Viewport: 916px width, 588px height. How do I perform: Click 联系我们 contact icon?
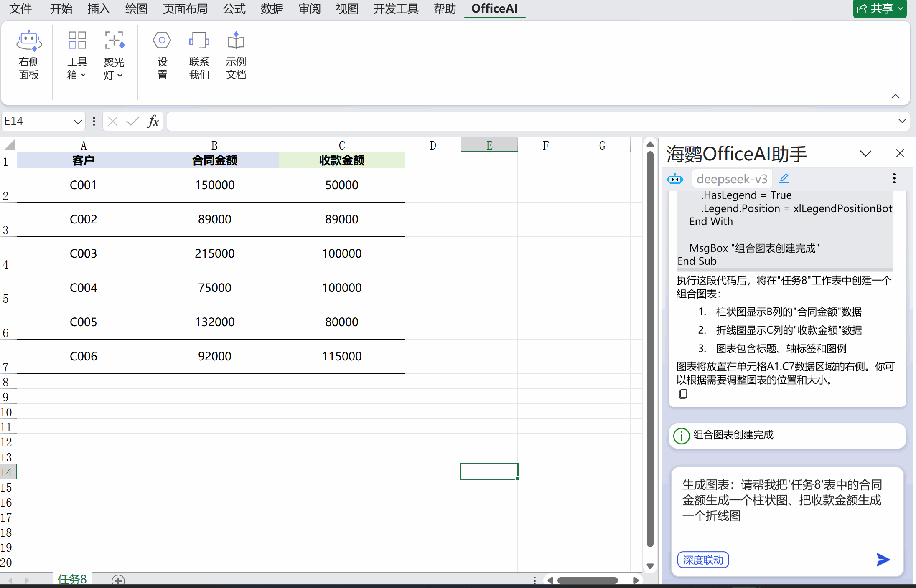point(199,41)
